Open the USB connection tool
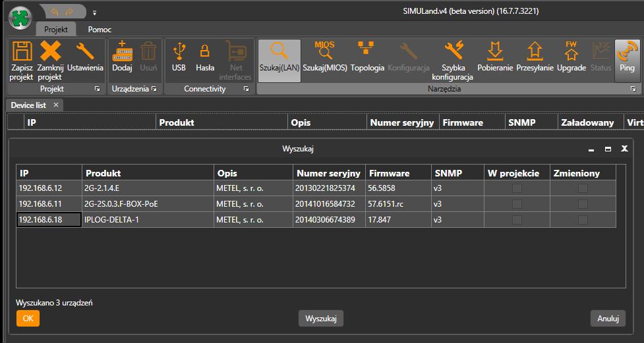644x343 pixels. point(179,56)
